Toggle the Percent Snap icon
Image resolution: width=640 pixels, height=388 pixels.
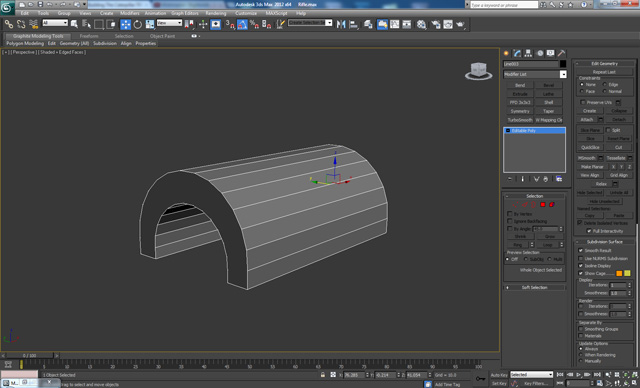pyautogui.click(x=254, y=24)
